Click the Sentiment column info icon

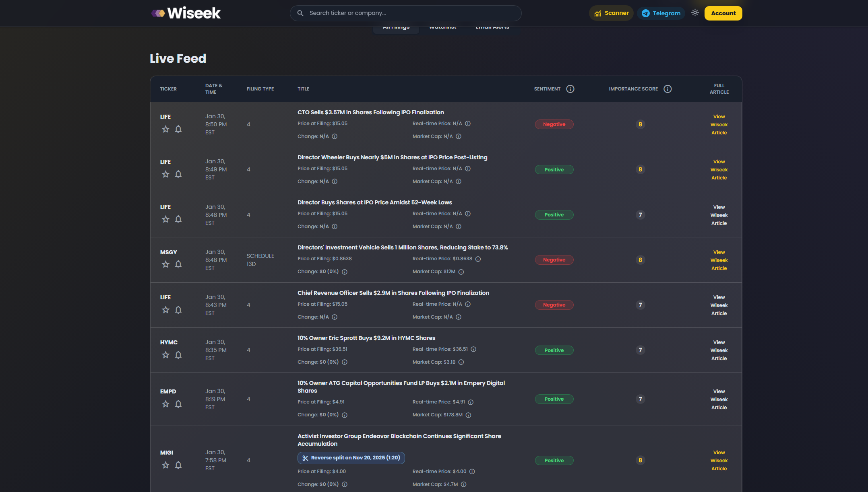coord(570,89)
